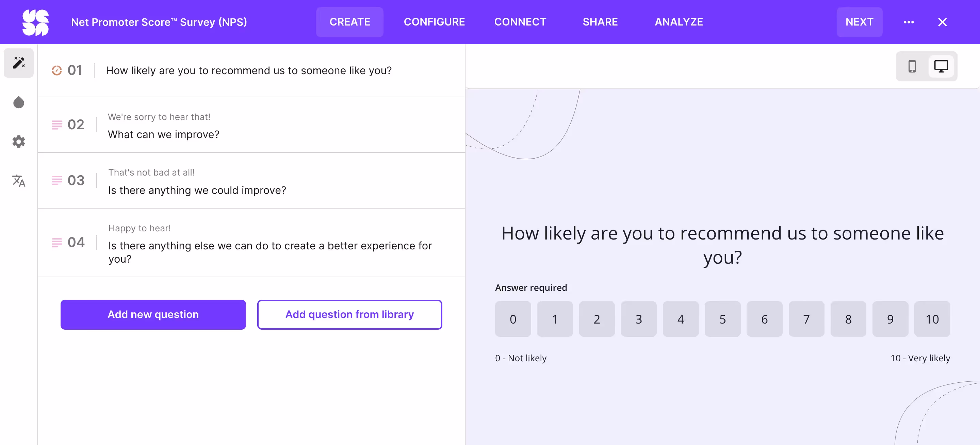Choose rating 1 in the preview

click(x=555, y=319)
